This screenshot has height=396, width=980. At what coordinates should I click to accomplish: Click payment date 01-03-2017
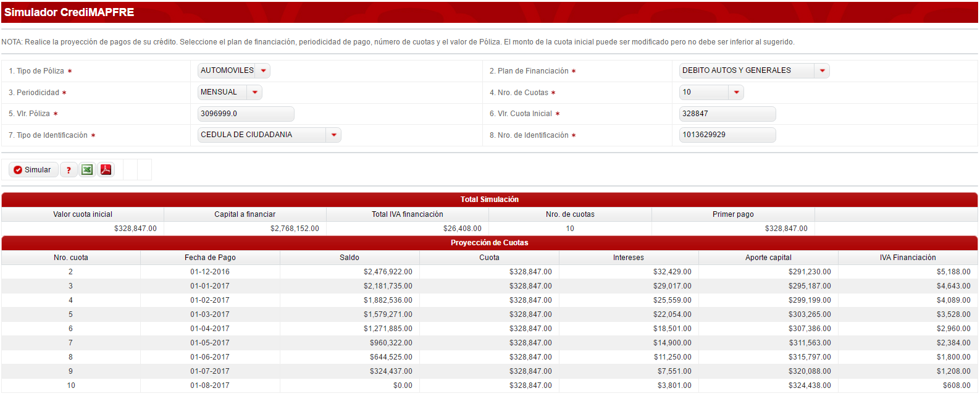210,314
